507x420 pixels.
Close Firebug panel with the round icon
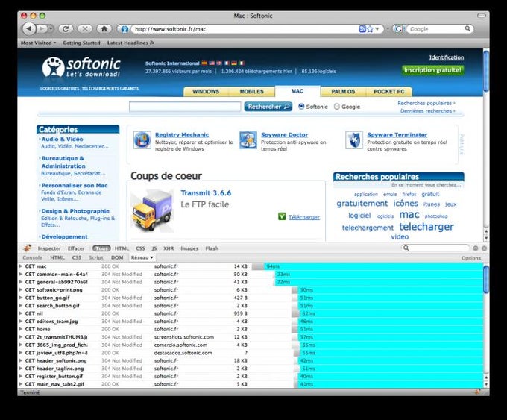pyautogui.click(x=484, y=248)
